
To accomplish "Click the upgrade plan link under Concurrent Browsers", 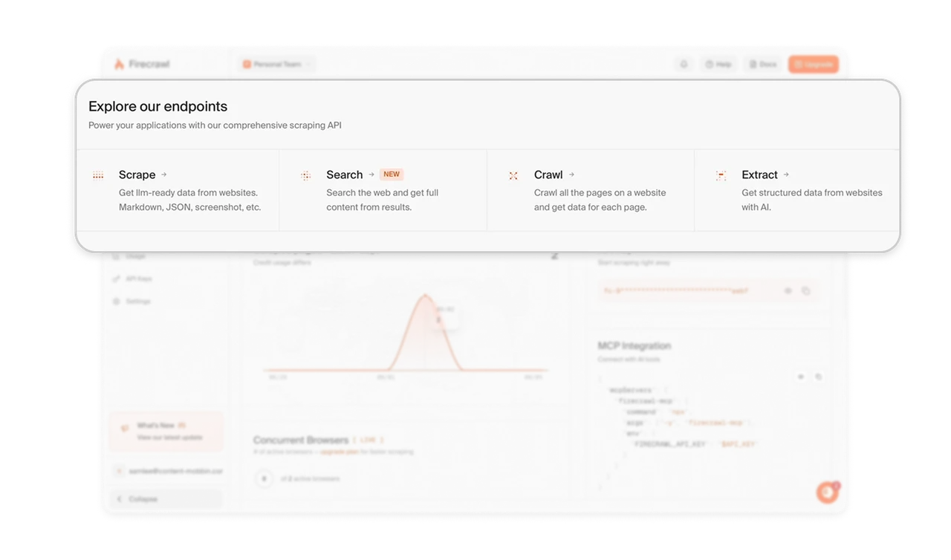I will (340, 452).
